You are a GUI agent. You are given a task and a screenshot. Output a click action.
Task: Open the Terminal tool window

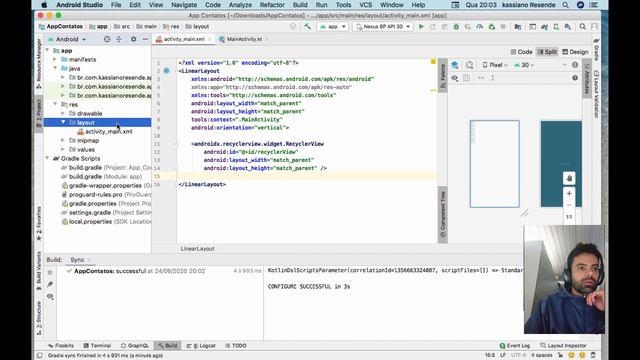click(x=97, y=346)
